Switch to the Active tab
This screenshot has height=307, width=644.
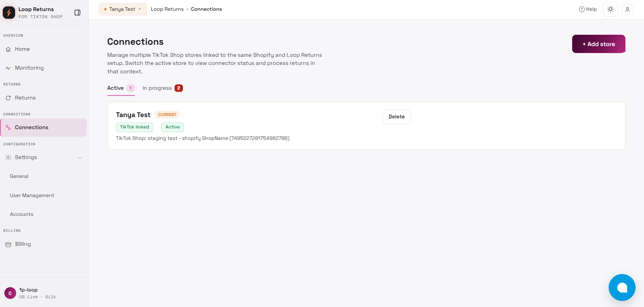point(121,88)
